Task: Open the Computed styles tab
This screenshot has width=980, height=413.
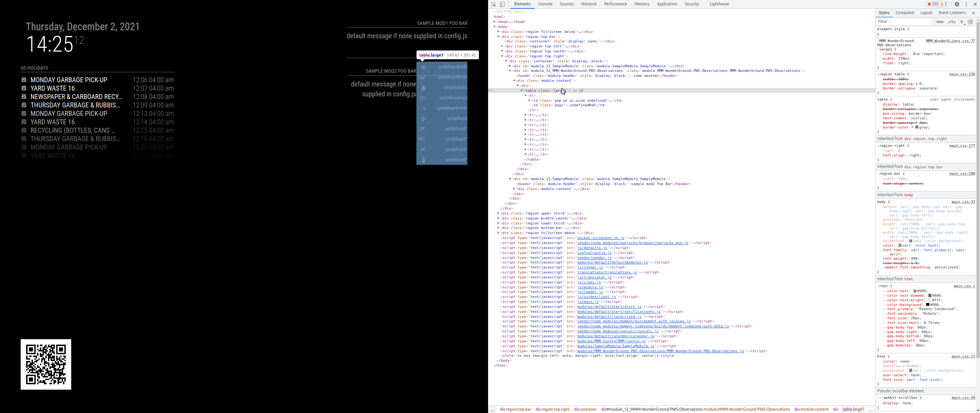Action: 905,13
